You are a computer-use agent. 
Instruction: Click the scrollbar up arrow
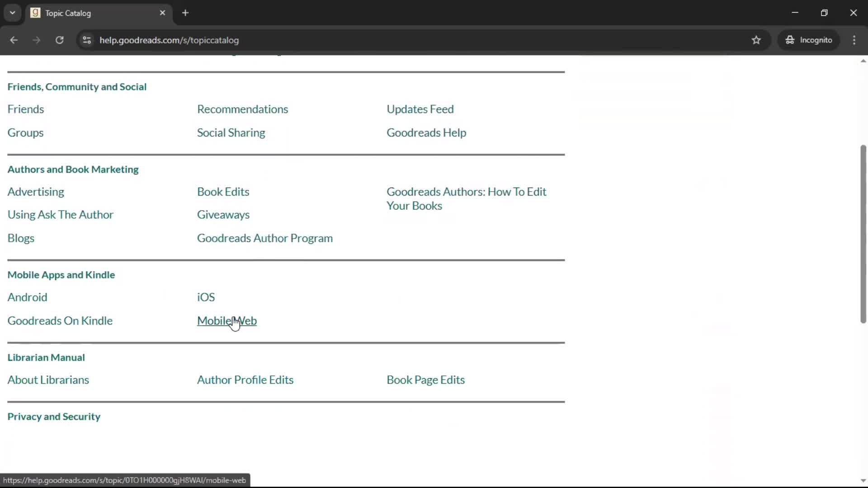click(x=863, y=61)
